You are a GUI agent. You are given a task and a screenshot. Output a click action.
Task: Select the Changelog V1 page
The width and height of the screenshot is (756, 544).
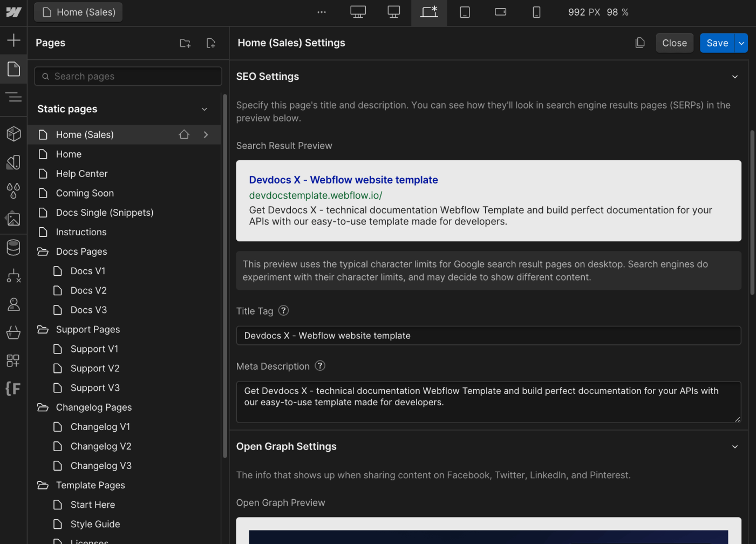point(124,427)
